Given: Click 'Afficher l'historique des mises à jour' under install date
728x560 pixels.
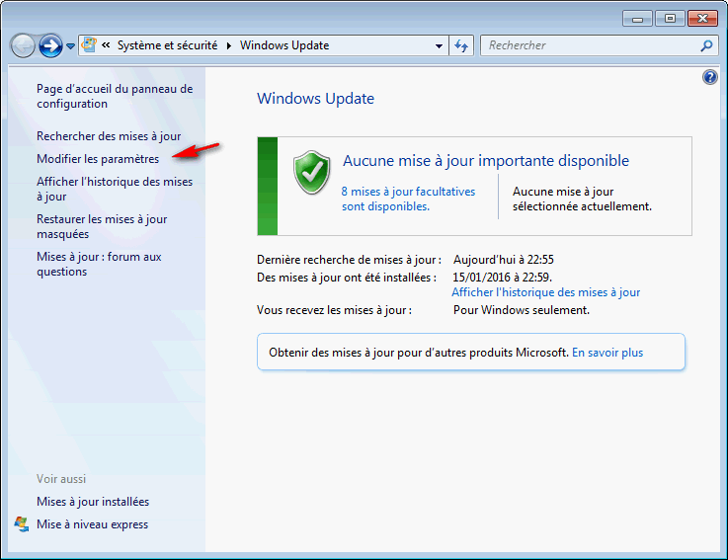Looking at the screenshot, I should 545,292.
